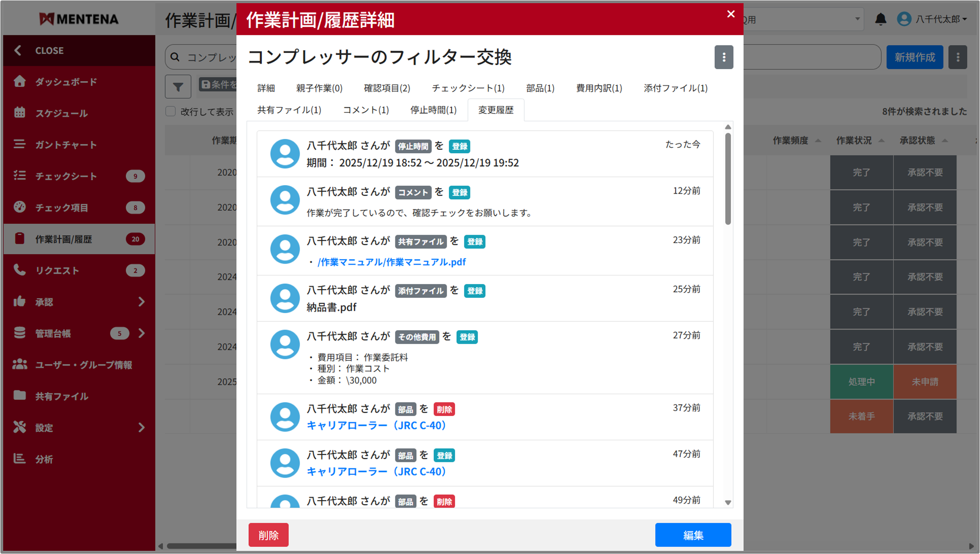
Task: Click the blue 編集 button
Action: coord(692,535)
